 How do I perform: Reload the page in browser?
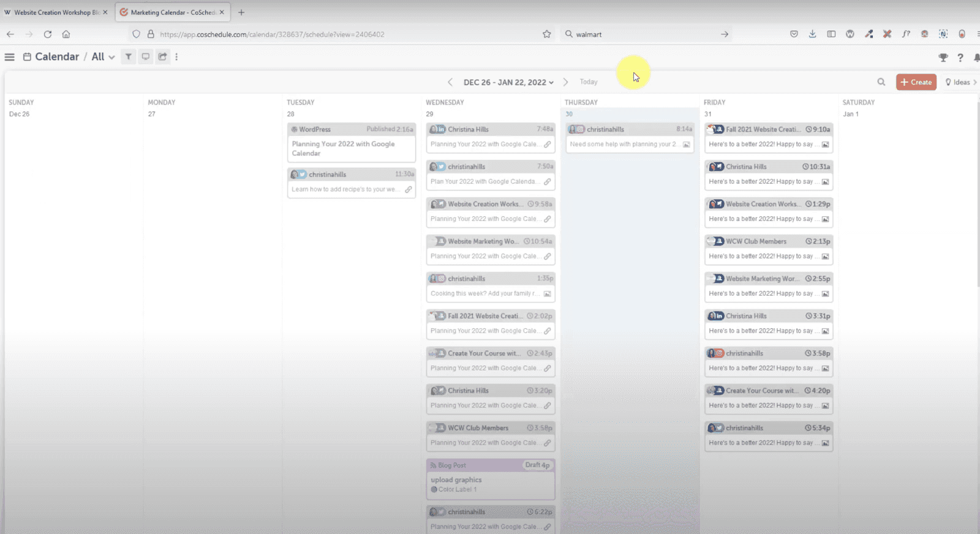(48, 34)
